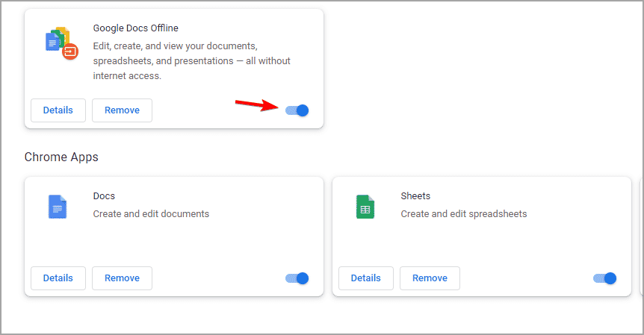Click the 'Chrome Apps' section heading
This screenshot has height=335, width=644.
click(61, 157)
